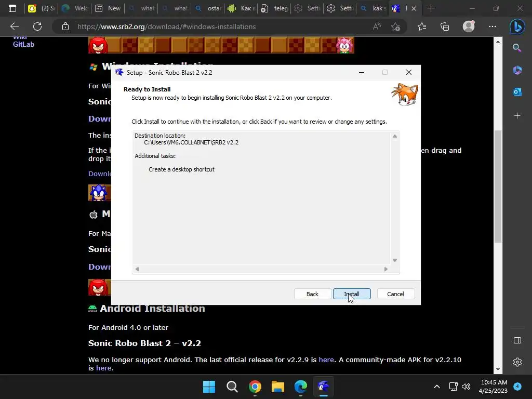
Task: Click the summary box right scroll arrow
Action: pyautogui.click(x=386, y=269)
